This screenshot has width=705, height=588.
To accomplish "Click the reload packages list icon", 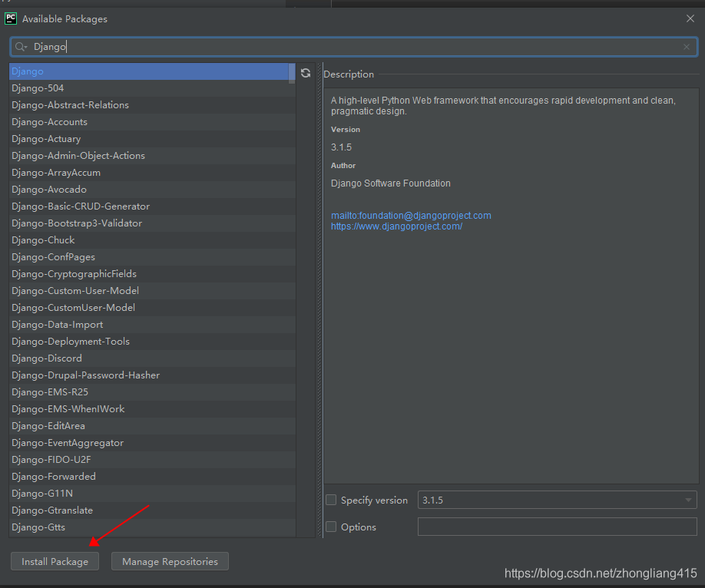I will pyautogui.click(x=306, y=72).
